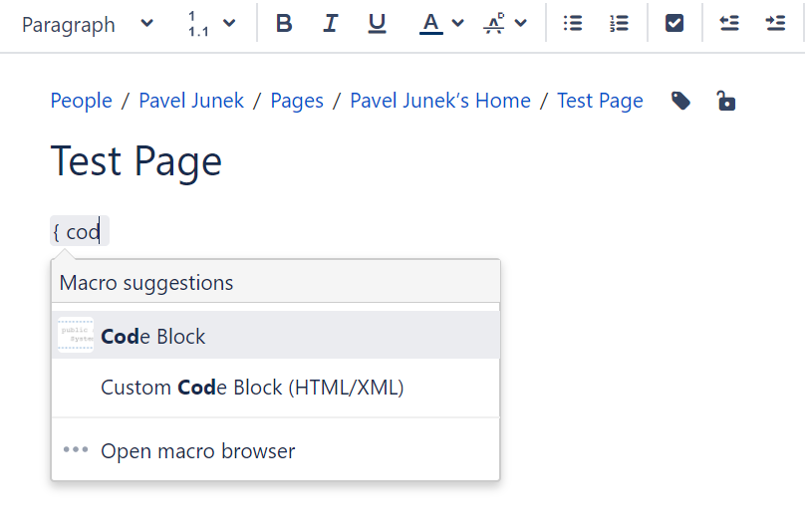Open the Paragraph style dropdown
Image resolution: width=805 pixels, height=532 pixels.
point(88,24)
